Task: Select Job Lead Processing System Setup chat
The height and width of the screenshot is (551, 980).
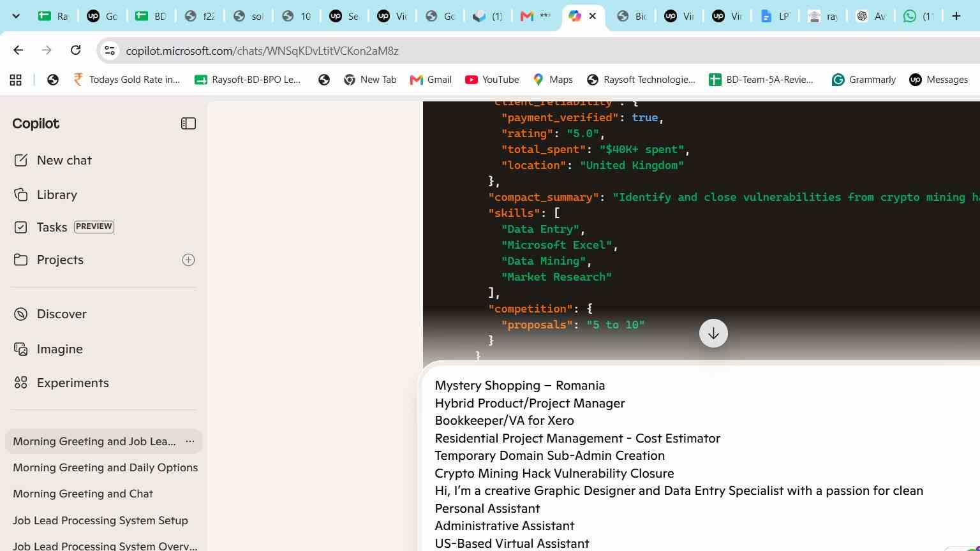Action: 100,520
